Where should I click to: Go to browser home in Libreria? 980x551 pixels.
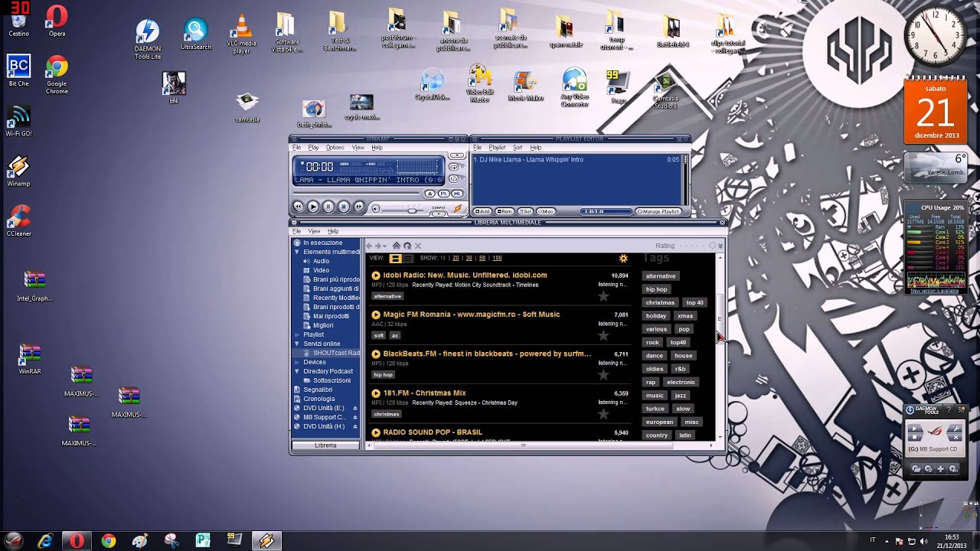(x=396, y=246)
